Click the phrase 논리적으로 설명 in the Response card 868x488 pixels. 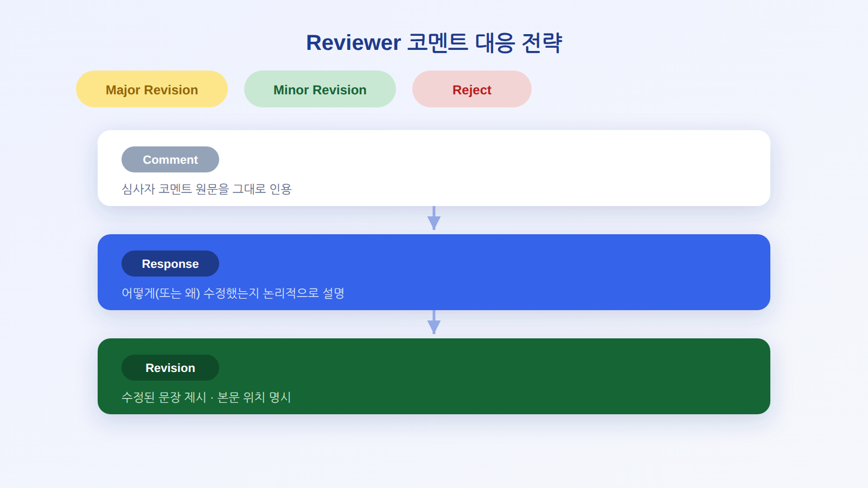coord(304,293)
